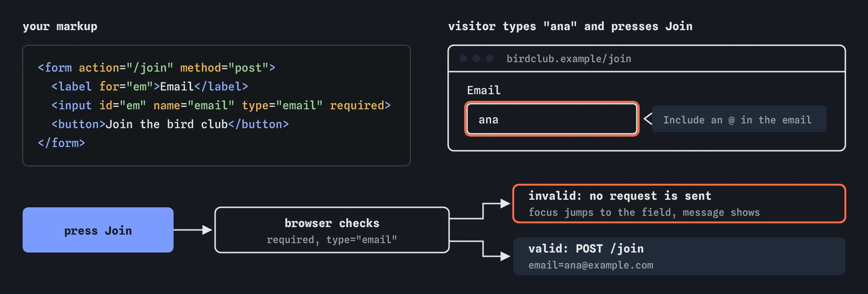The width and height of the screenshot is (868, 294).
Task: Click the "Email" label in the browser mockup
Action: (x=484, y=90)
